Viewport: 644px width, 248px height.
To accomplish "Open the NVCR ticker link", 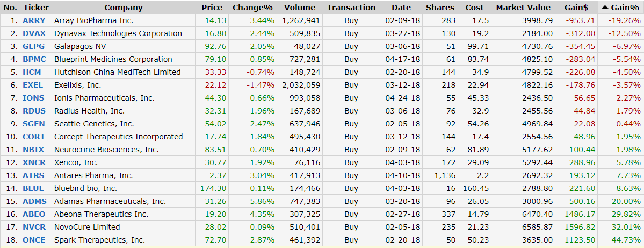I will [34, 227].
